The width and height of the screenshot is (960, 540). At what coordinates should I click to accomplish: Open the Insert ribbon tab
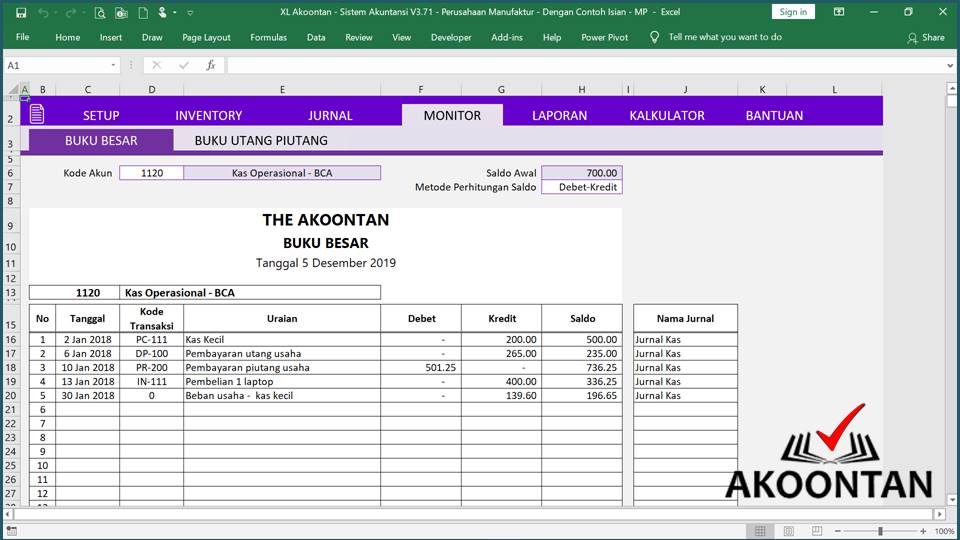point(111,37)
